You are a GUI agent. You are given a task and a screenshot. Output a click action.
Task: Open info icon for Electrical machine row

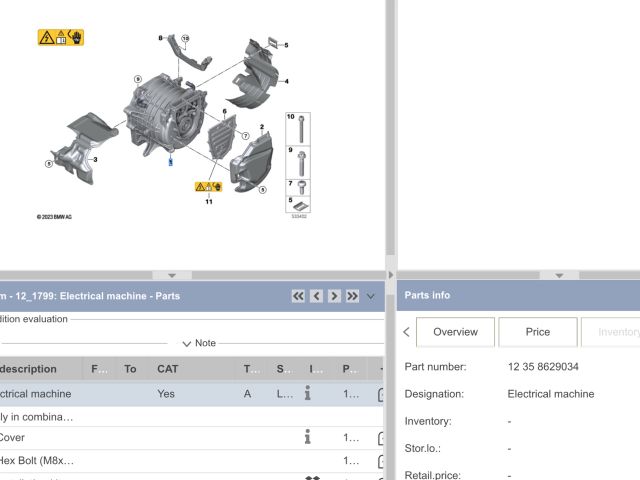click(310, 394)
